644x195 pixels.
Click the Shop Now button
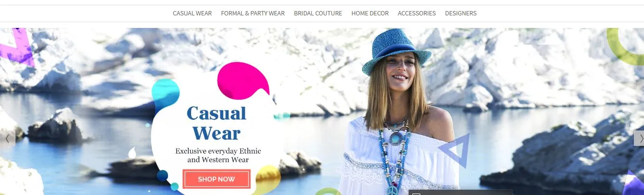pos(217,179)
